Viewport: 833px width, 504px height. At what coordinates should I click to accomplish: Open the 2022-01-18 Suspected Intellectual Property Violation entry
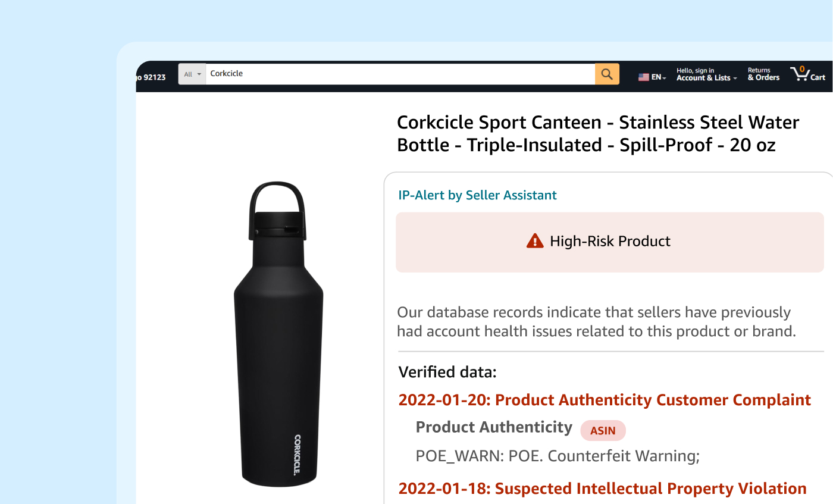602,489
